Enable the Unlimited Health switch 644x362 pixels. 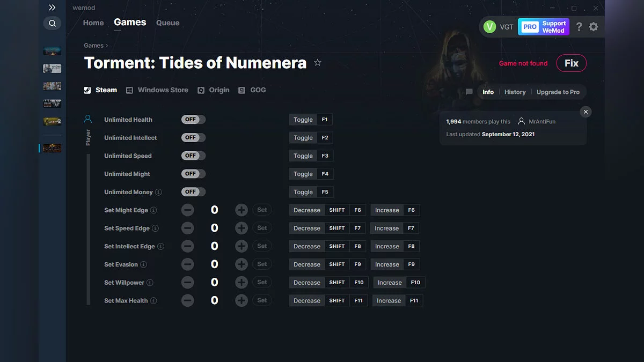click(193, 119)
